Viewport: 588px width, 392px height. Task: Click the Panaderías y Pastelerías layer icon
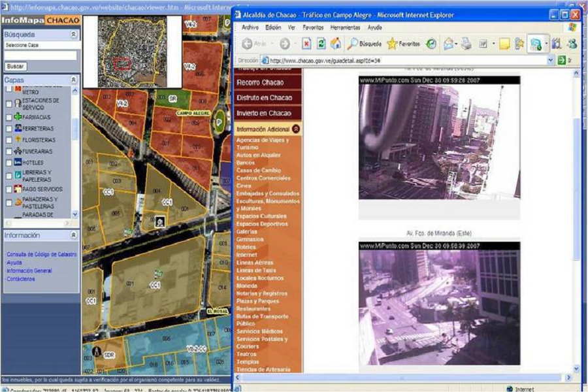point(18,203)
